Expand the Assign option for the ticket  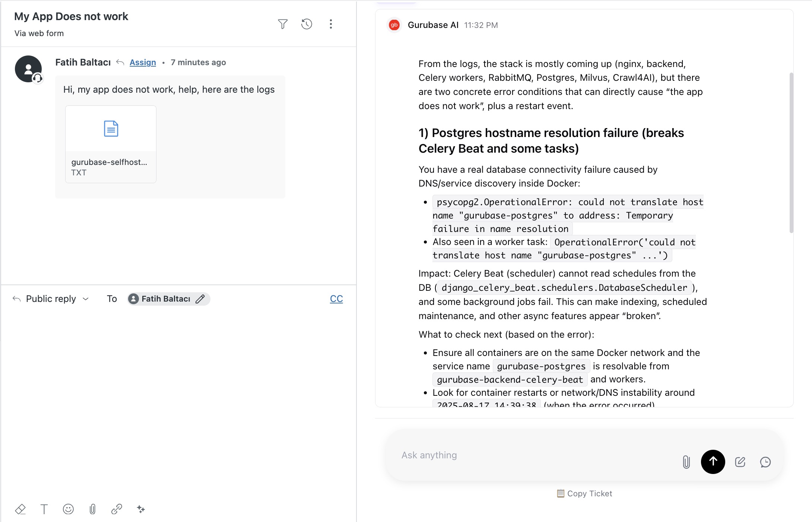[142, 62]
